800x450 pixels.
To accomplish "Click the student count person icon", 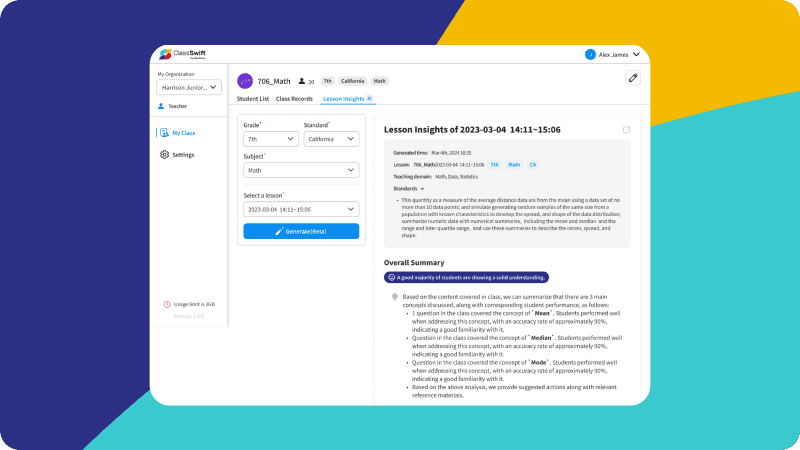I will [x=302, y=81].
